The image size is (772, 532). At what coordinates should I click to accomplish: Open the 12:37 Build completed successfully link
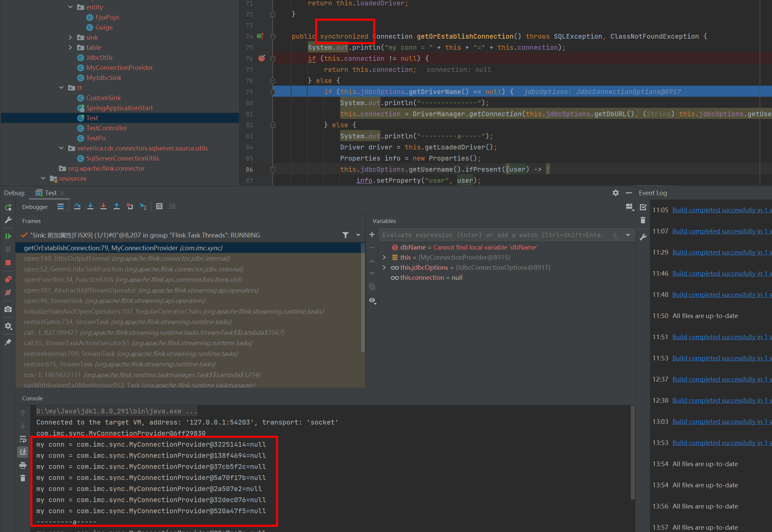coord(722,379)
